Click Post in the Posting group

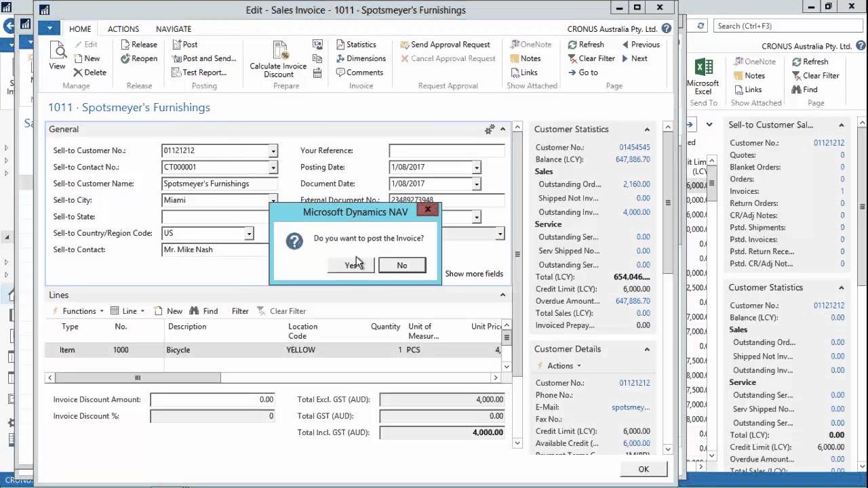click(x=184, y=45)
